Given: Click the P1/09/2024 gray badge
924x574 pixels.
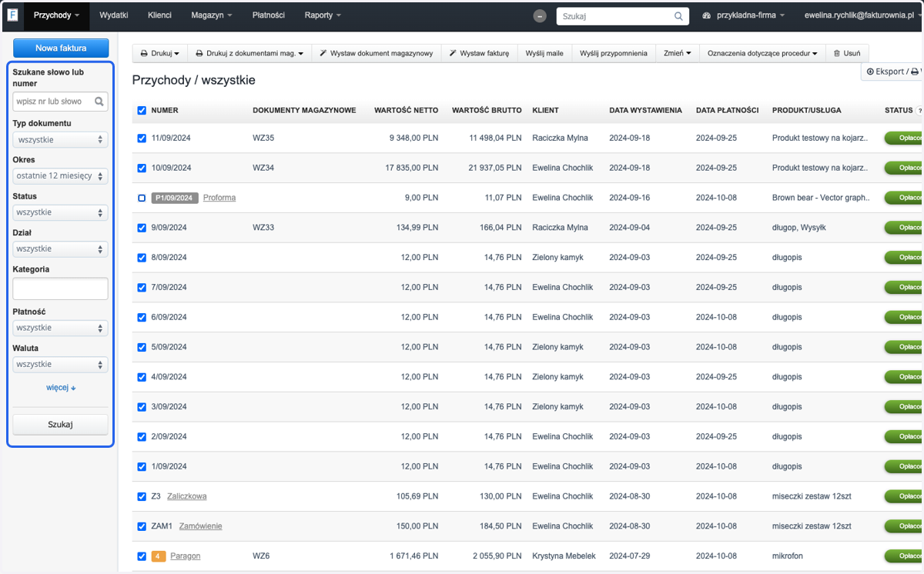Looking at the screenshot, I should (x=176, y=198).
